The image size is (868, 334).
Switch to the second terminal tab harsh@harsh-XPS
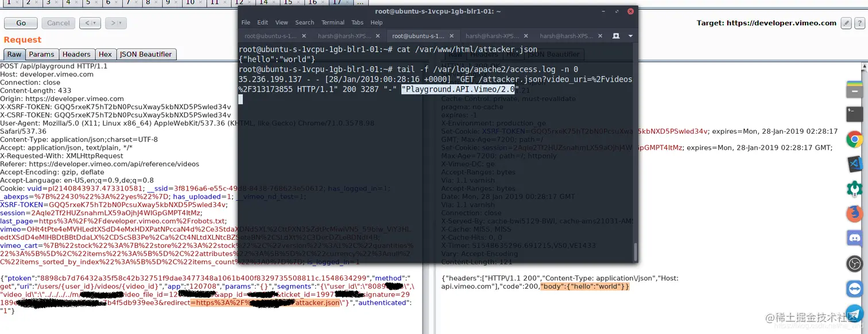(x=349, y=36)
